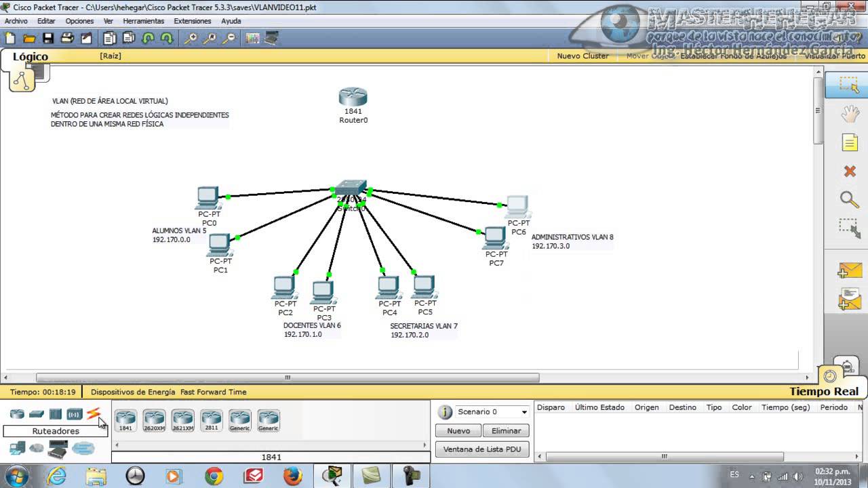Viewport: 868px width, 488px height.
Task: Click Dispositivos de Energía
Action: tap(133, 392)
